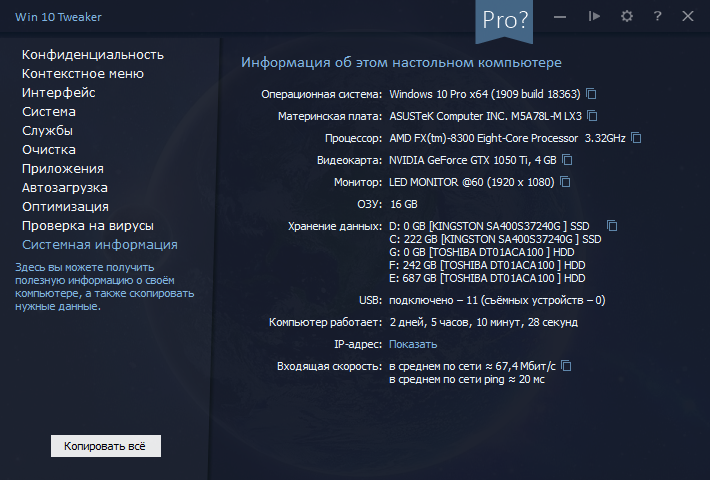The width and height of the screenshot is (710, 480).
Task: Minimize the Win 10 Tweaker window
Action: 560,17
